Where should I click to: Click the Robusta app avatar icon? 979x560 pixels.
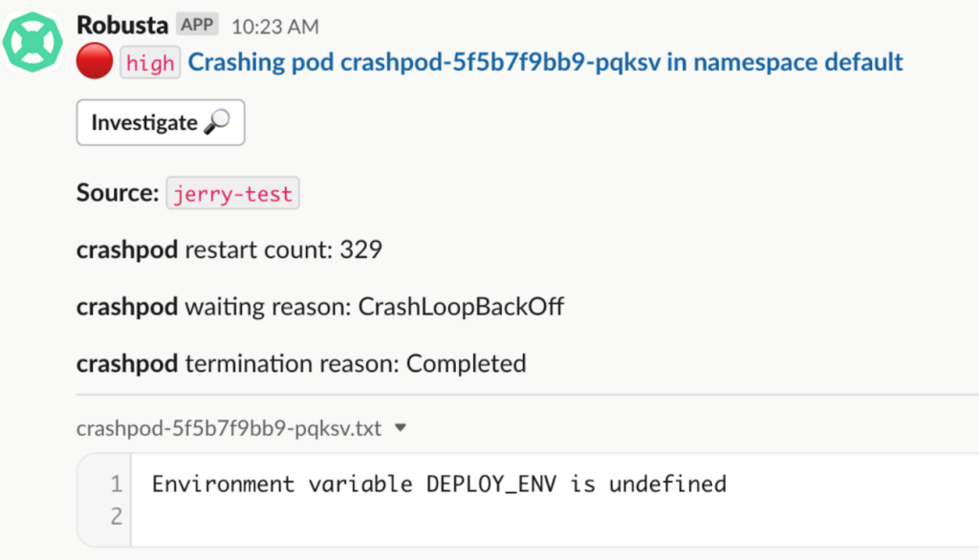(x=33, y=42)
